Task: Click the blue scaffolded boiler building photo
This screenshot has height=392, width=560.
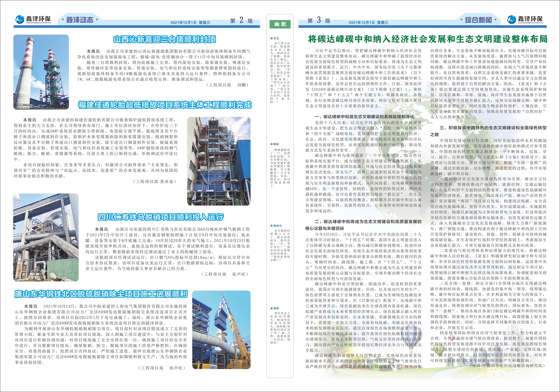Action: [219, 161]
